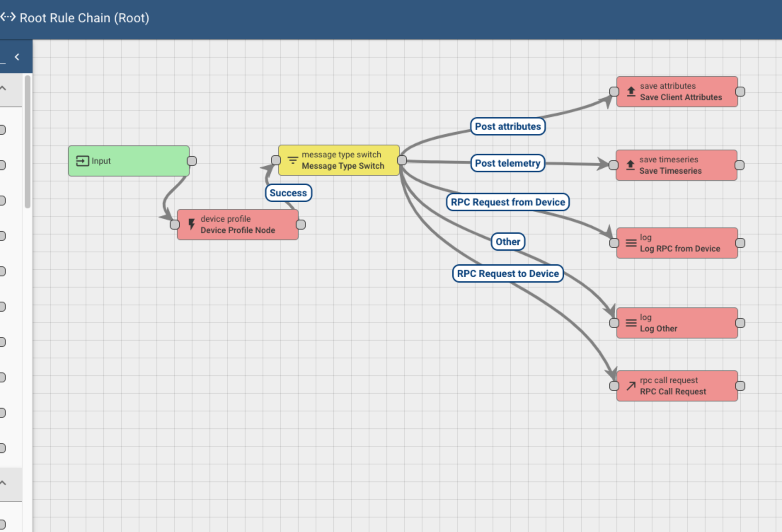The width and height of the screenshot is (782, 532).
Task: Collapse the node library side panel chevron
Action: click(x=17, y=57)
